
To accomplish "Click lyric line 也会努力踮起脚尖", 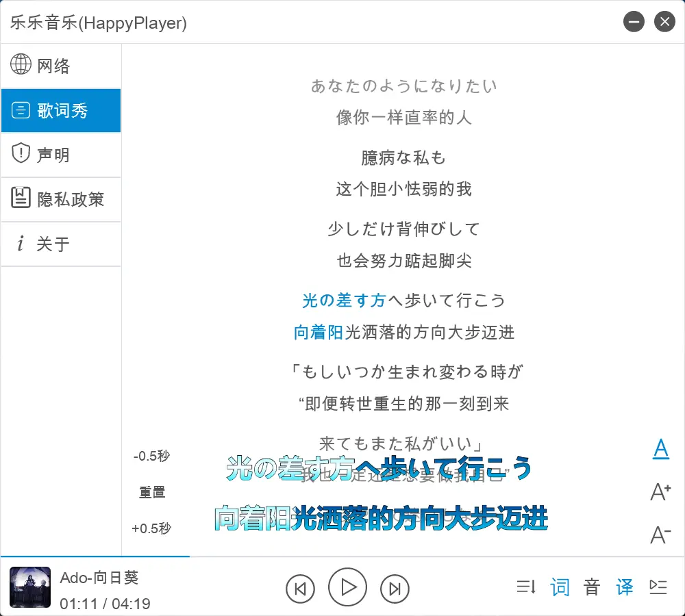I will click(403, 261).
